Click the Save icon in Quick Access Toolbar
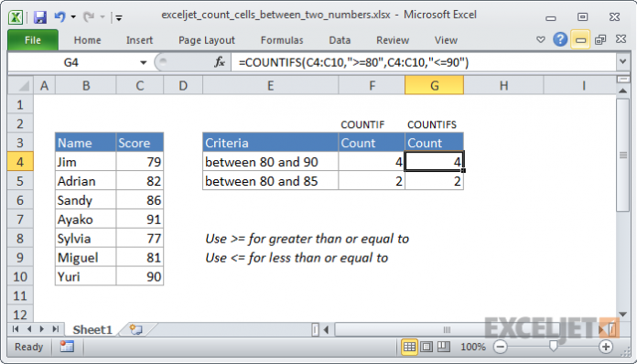637x364 pixels. (40, 17)
